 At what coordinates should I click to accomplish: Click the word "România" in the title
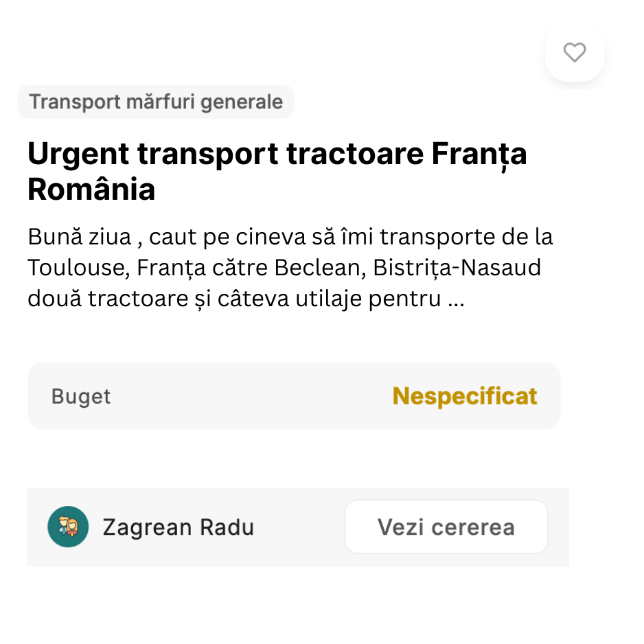[x=91, y=189]
